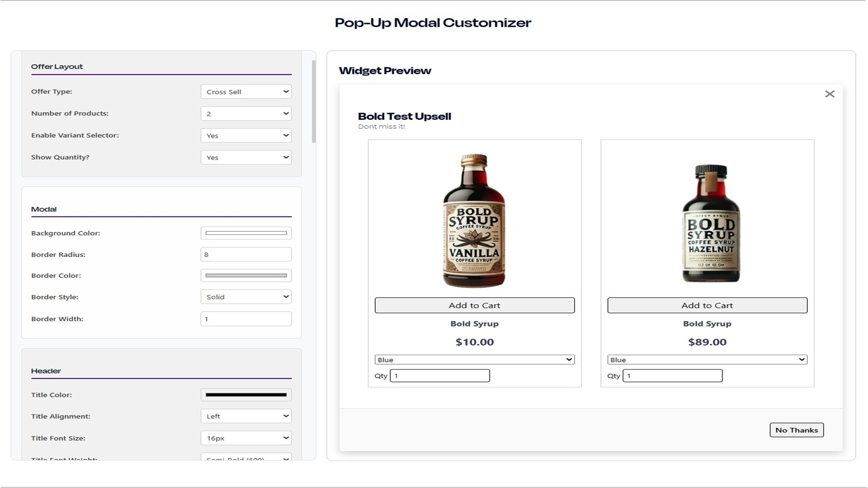Pick the modal Background Color swatch
Image resolution: width=868 pixels, height=488 pixels.
246,233
